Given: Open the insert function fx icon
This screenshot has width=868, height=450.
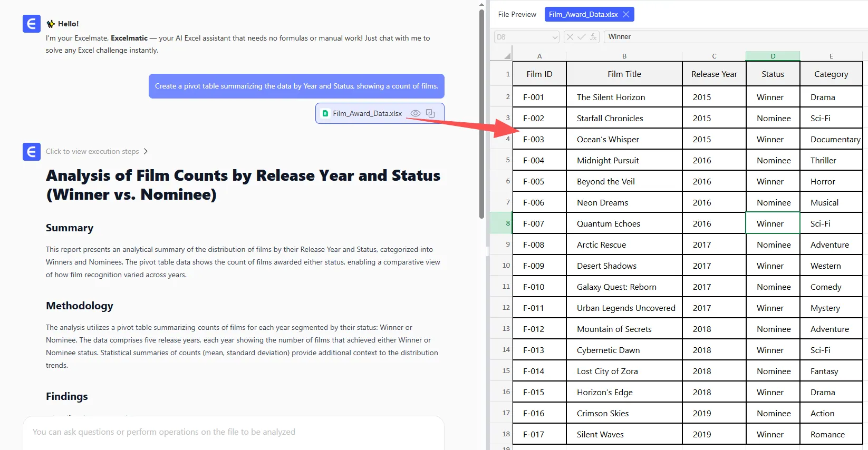Looking at the screenshot, I should [593, 37].
